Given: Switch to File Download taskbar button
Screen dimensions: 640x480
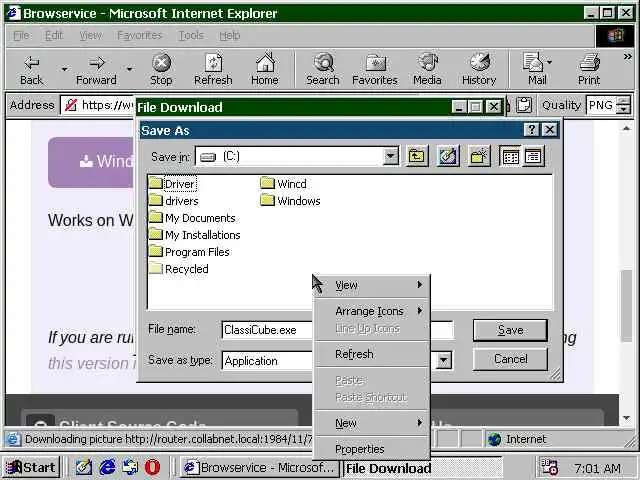Looking at the screenshot, I should click(423, 468).
